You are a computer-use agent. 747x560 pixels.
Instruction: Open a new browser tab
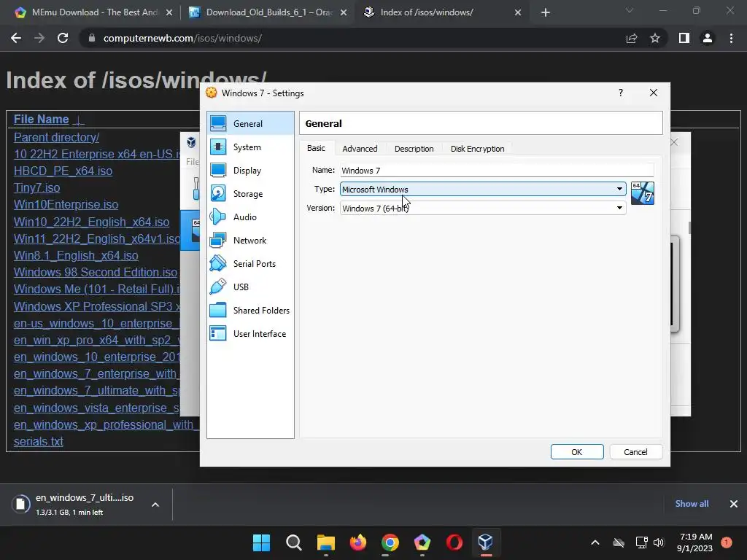pyautogui.click(x=546, y=12)
